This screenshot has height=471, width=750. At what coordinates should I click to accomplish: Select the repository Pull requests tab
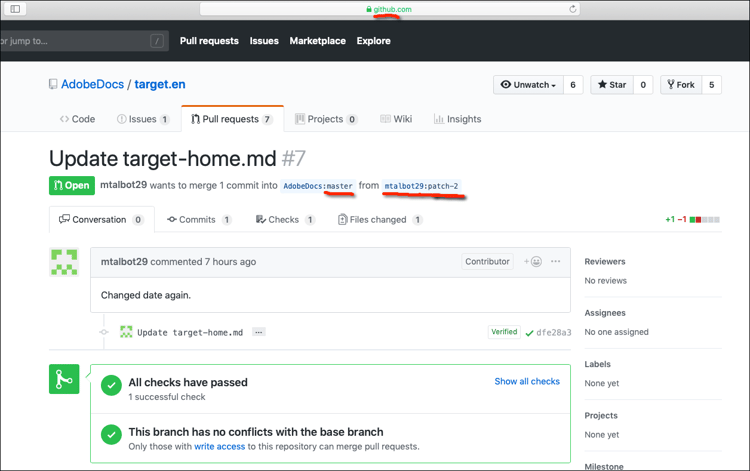click(232, 119)
